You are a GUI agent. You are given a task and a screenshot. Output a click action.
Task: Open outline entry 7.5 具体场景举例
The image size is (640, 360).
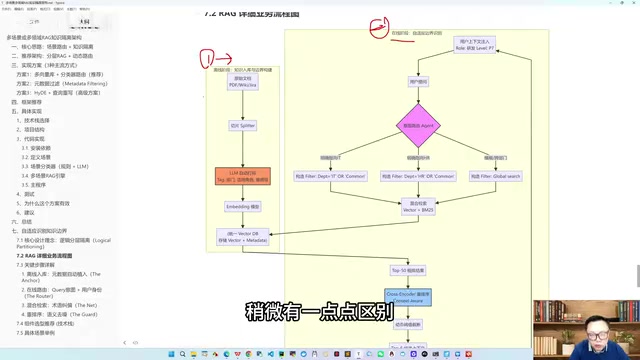click(x=35, y=333)
